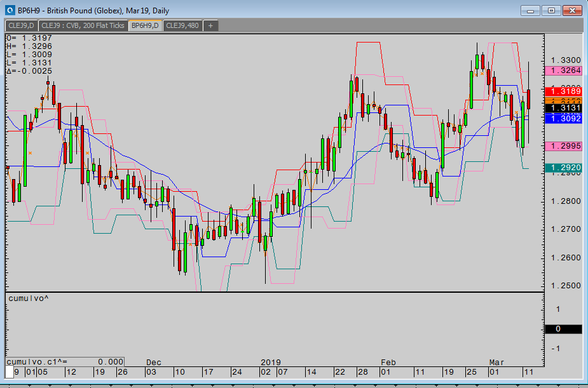Image resolution: width=588 pixels, height=388 pixels.
Task: Click date 25 on the time axis
Action: pyautogui.click(x=472, y=372)
